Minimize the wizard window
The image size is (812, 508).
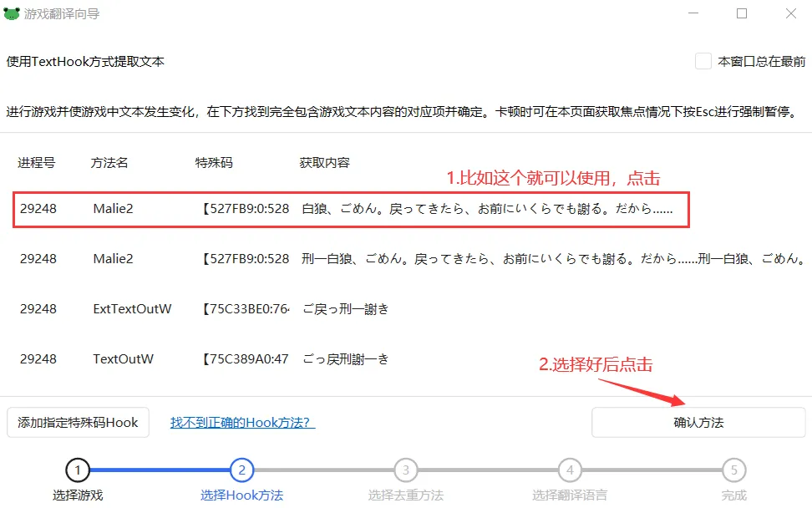click(x=693, y=14)
